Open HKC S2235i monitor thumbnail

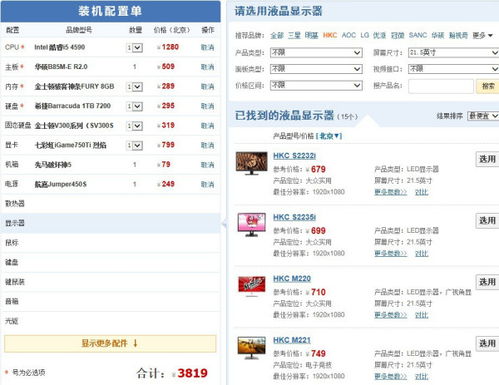251,225
